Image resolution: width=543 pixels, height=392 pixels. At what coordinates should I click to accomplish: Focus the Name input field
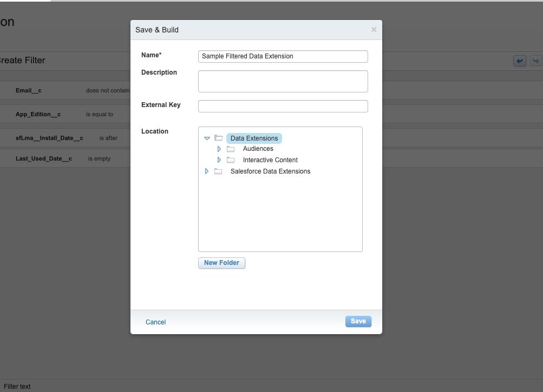click(x=283, y=56)
